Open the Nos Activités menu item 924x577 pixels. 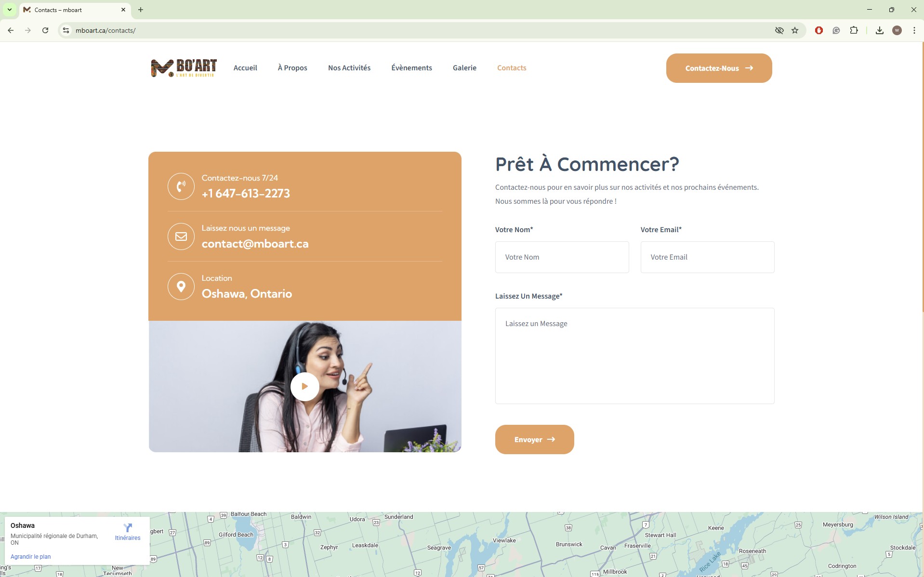click(x=349, y=68)
